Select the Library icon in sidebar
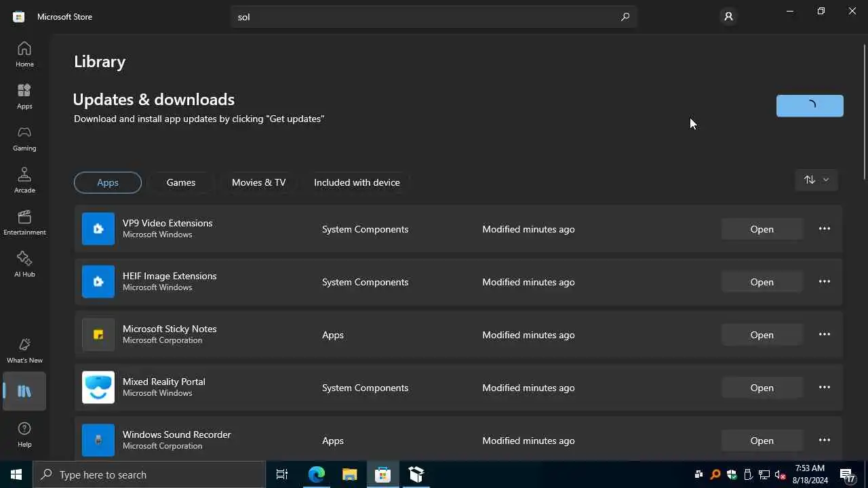The image size is (868, 488). click(24, 391)
